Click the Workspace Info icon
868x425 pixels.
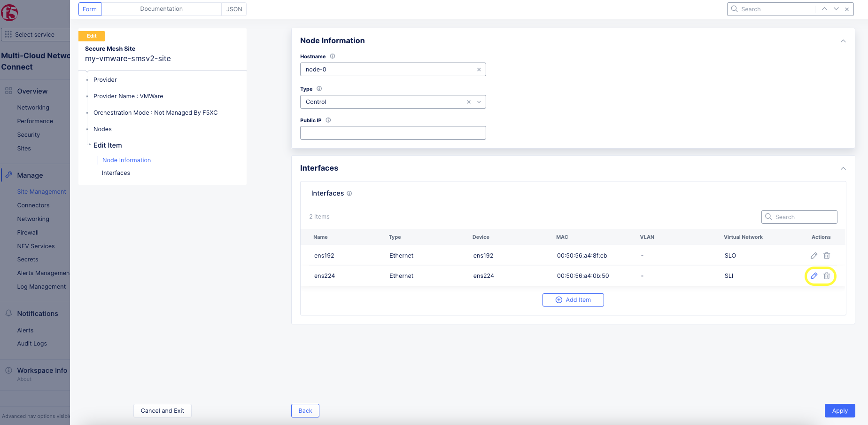(8, 370)
